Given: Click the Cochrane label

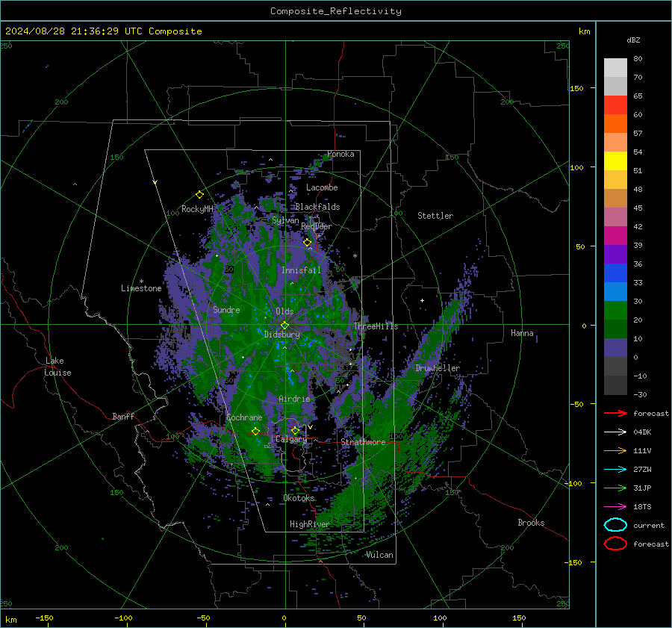Looking at the screenshot, I should point(244,417).
